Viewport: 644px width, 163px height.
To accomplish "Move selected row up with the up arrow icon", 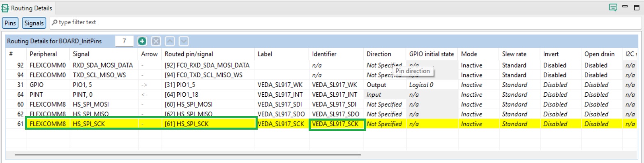I will [170, 41].
